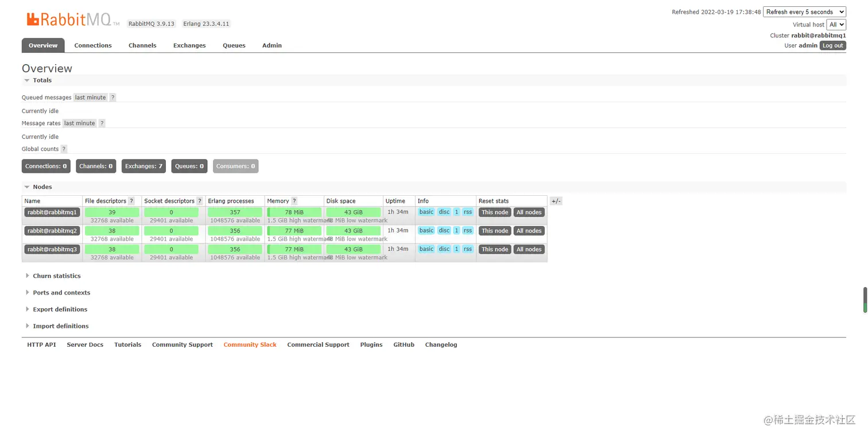
Task: Open help for Message rates
Action: (102, 123)
